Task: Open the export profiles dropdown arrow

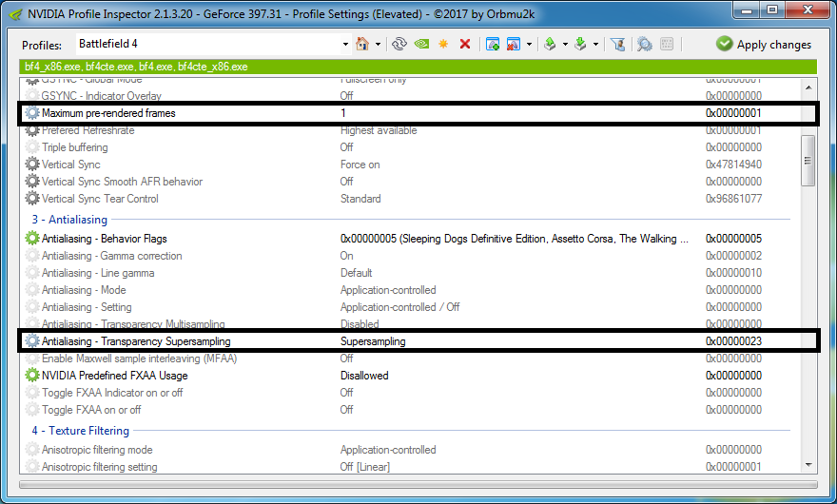Action: (565, 45)
